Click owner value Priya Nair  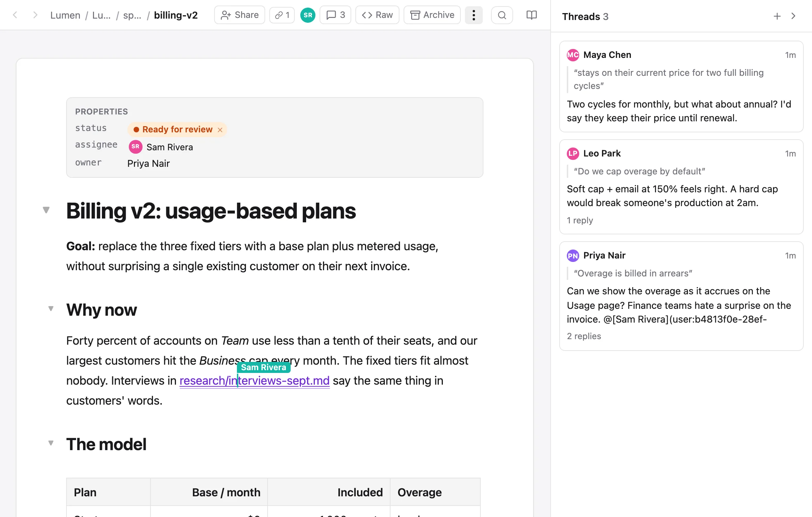click(148, 163)
